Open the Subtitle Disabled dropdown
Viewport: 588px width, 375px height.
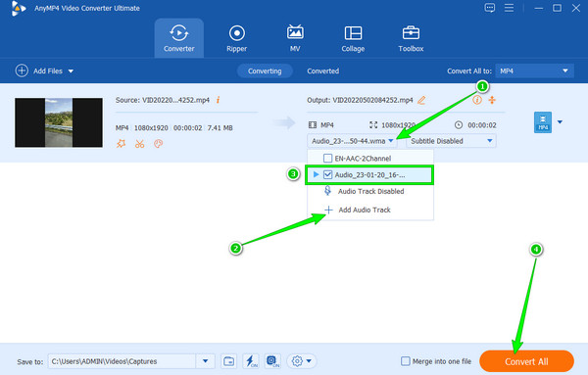click(451, 141)
